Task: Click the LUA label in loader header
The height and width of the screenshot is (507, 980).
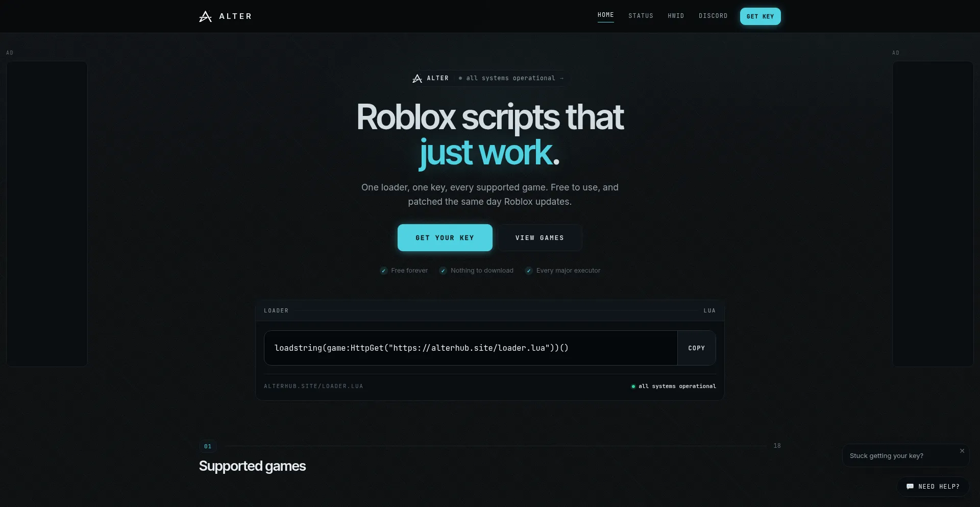Action: point(709,310)
